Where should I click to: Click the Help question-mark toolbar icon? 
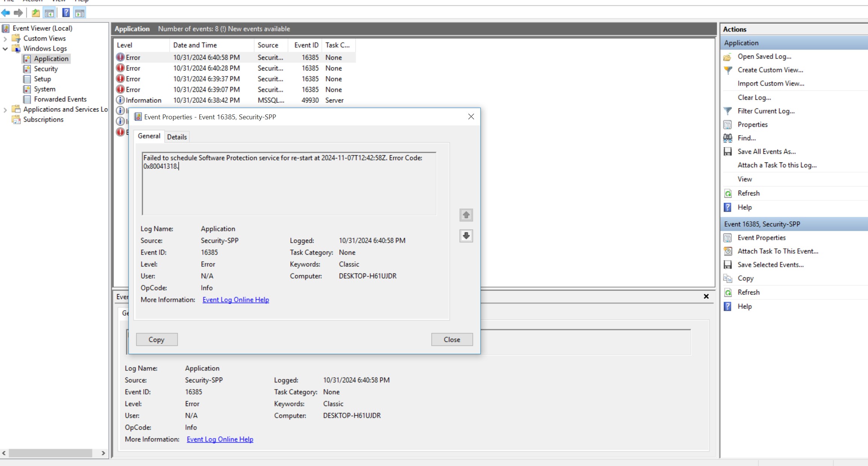66,13
